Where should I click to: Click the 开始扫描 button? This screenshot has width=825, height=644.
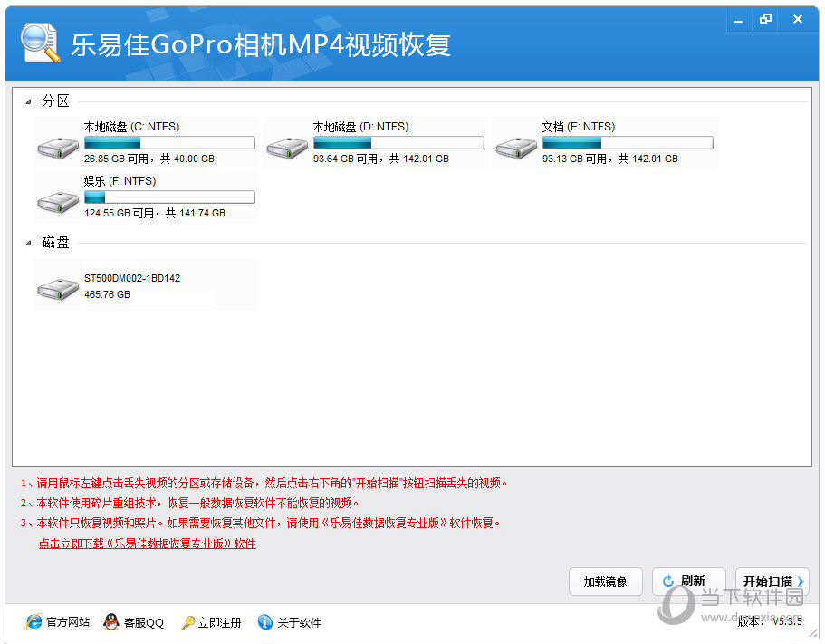(772, 581)
